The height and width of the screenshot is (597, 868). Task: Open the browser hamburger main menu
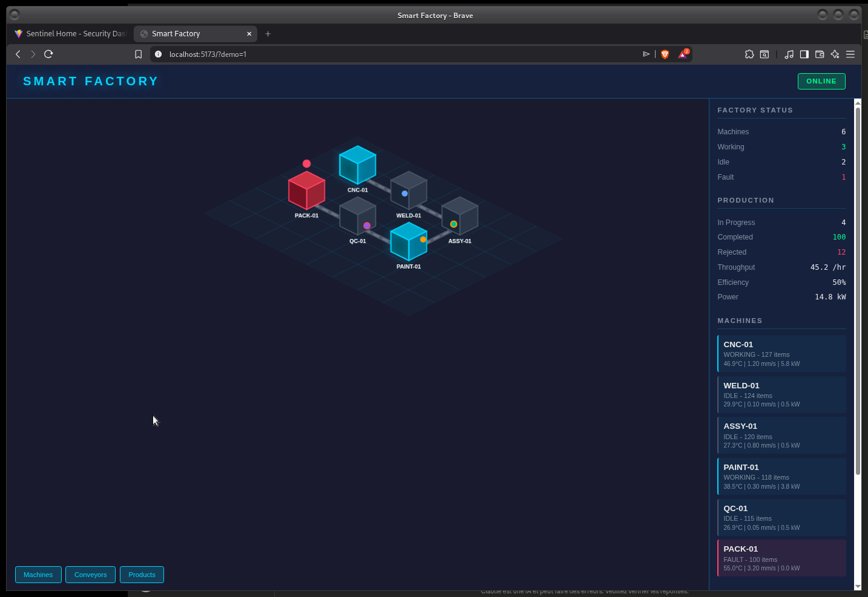click(x=850, y=54)
